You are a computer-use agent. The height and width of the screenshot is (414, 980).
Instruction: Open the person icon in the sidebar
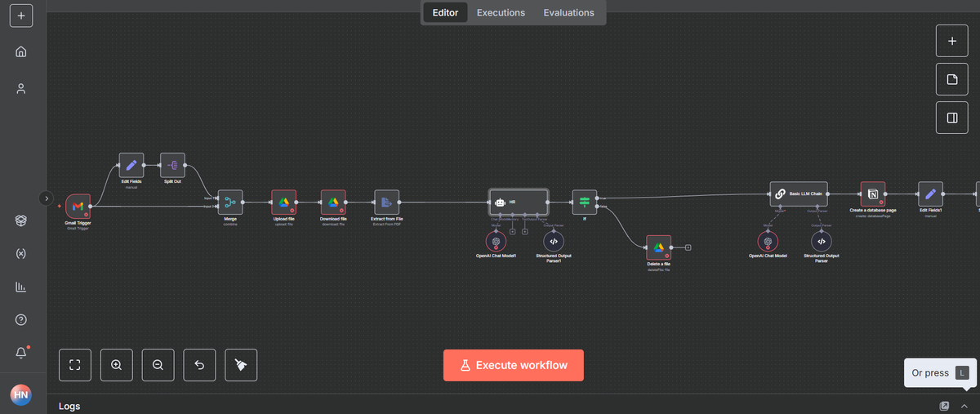point(21,88)
